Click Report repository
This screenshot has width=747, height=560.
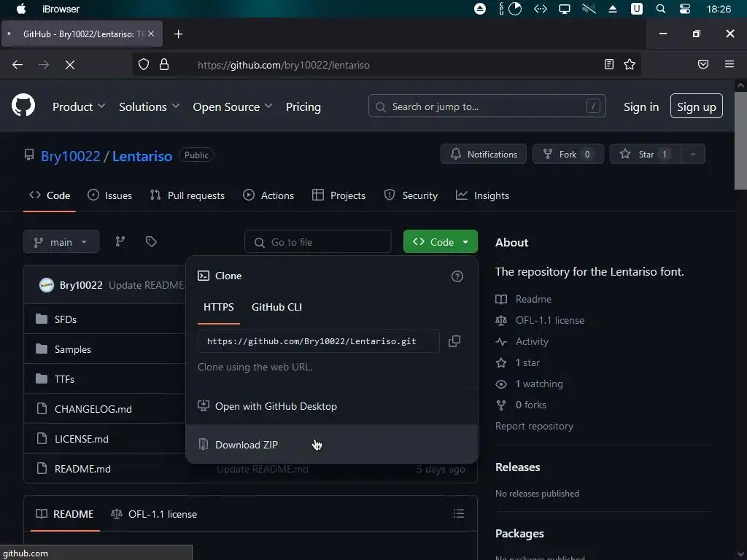[x=534, y=426]
